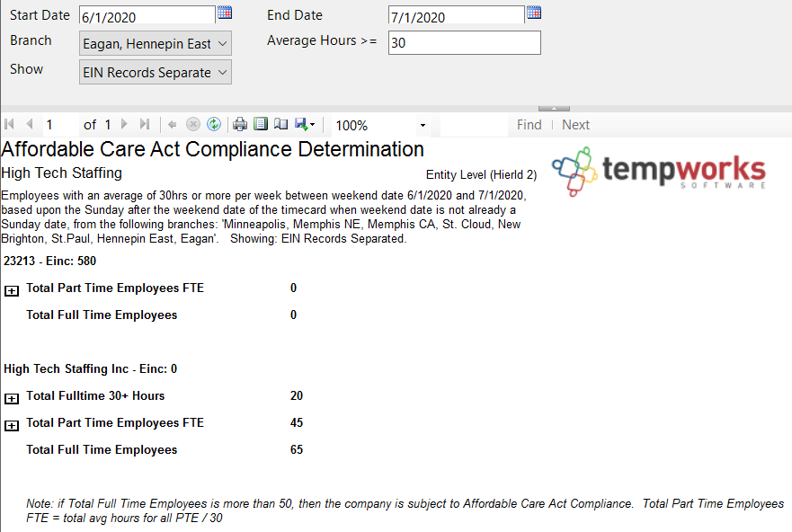Switch to print layout view
This screenshot has height=532, width=792.
[261, 124]
